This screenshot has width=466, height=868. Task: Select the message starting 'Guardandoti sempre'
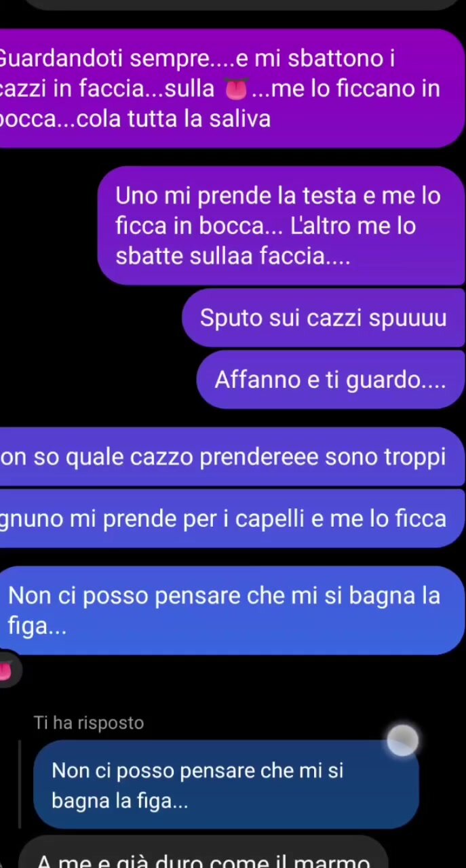coord(231,88)
